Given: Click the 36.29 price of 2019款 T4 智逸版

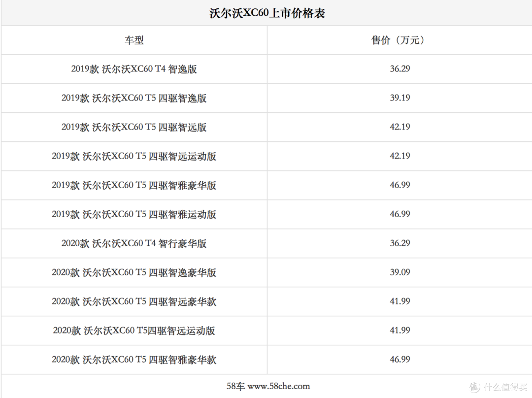Looking at the screenshot, I should coord(400,69).
